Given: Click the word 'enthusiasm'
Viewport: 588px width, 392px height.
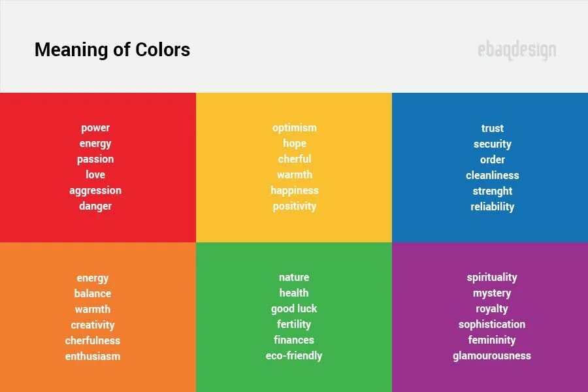Looking at the screenshot, I should pyautogui.click(x=93, y=356).
